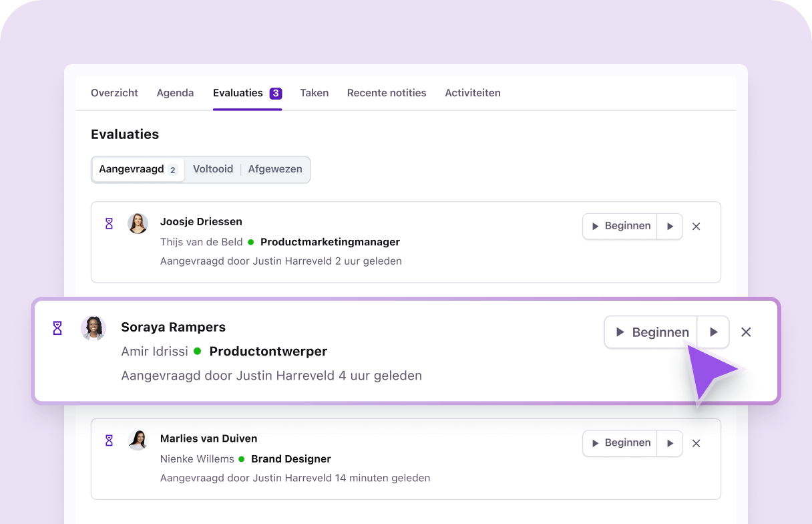Expand the dropdown arrow next to Soraya's Beginnen button

713,332
